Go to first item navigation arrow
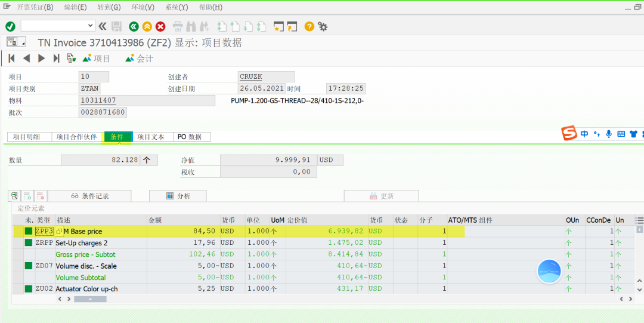 coord(12,59)
